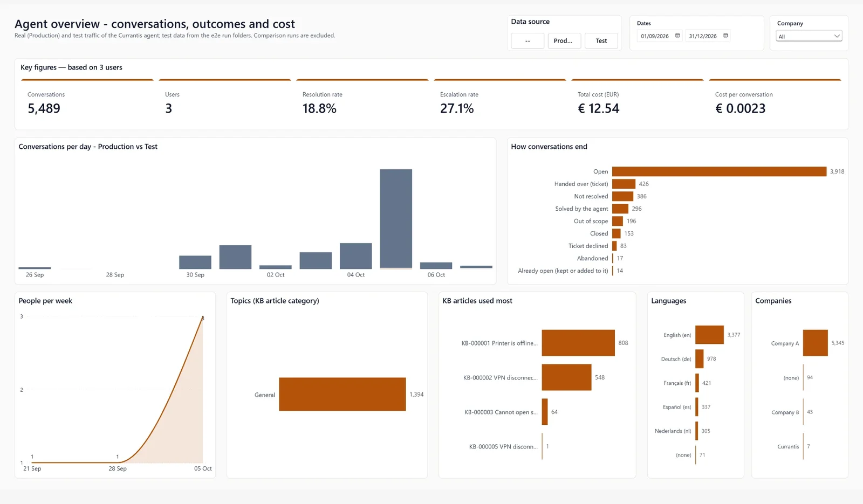Click the '28 Sep' label in People per week

point(118,469)
